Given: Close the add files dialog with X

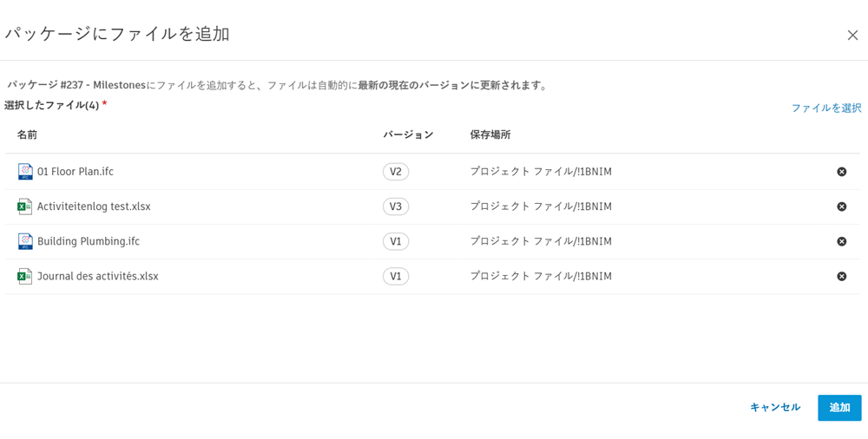Looking at the screenshot, I should point(852,35).
